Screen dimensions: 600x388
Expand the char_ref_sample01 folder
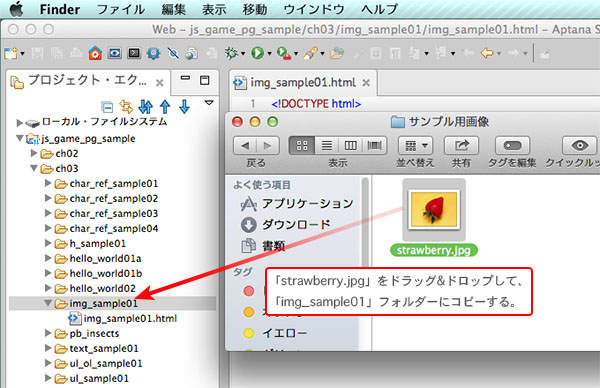pyautogui.click(x=48, y=183)
